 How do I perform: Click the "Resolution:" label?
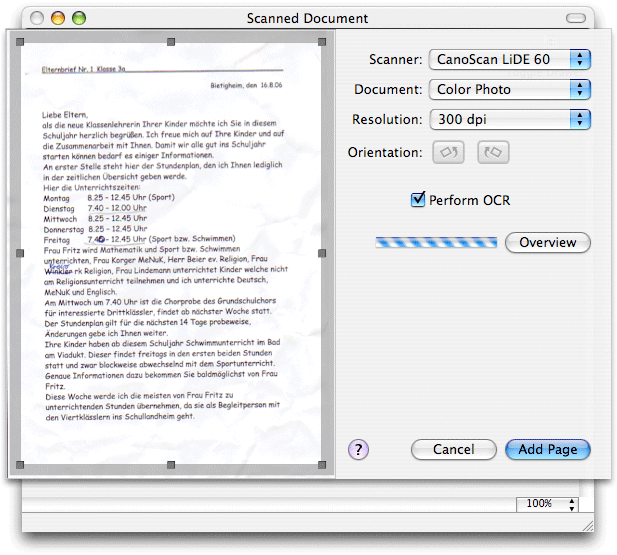387,119
